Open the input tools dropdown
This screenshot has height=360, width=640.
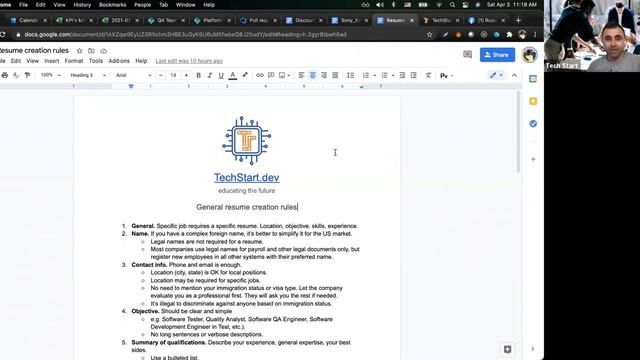click(x=447, y=76)
